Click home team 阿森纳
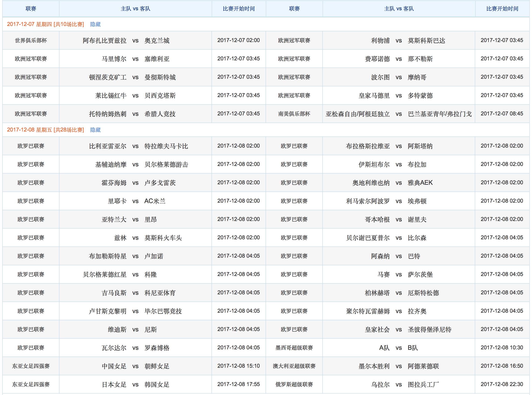 click(380, 256)
